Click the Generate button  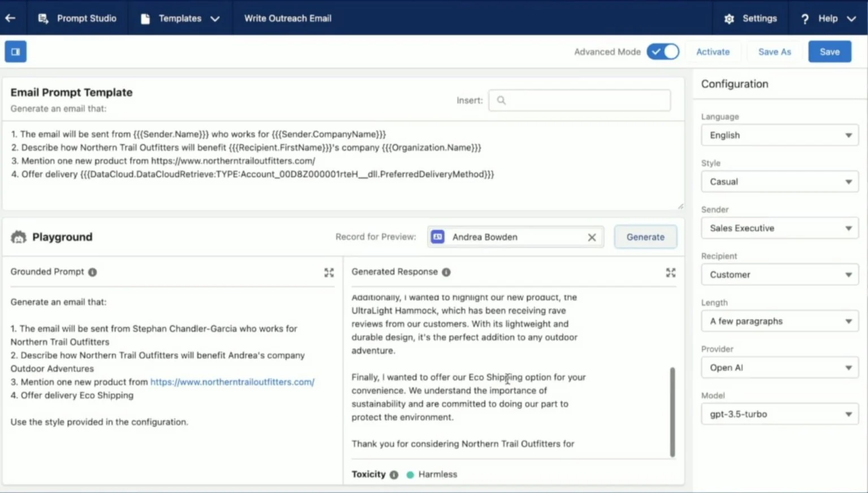tap(645, 237)
